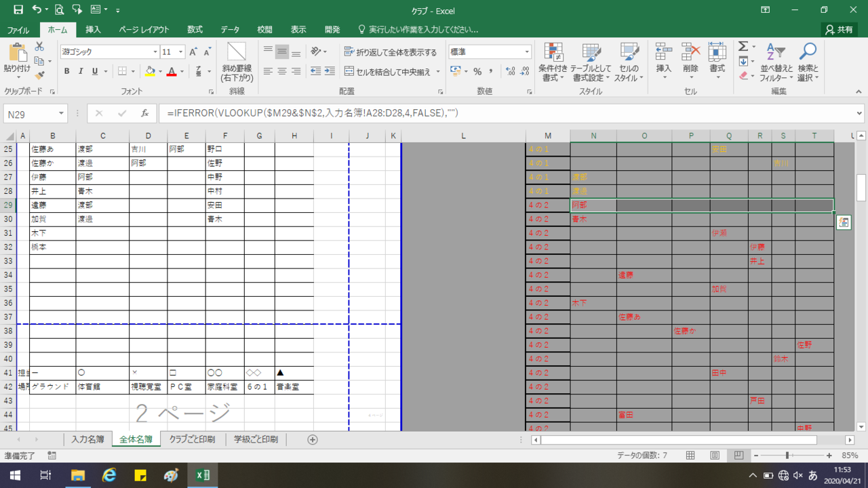Click the Fill down arrow icon
This screenshot has width=868, height=488.
coord(743,61)
